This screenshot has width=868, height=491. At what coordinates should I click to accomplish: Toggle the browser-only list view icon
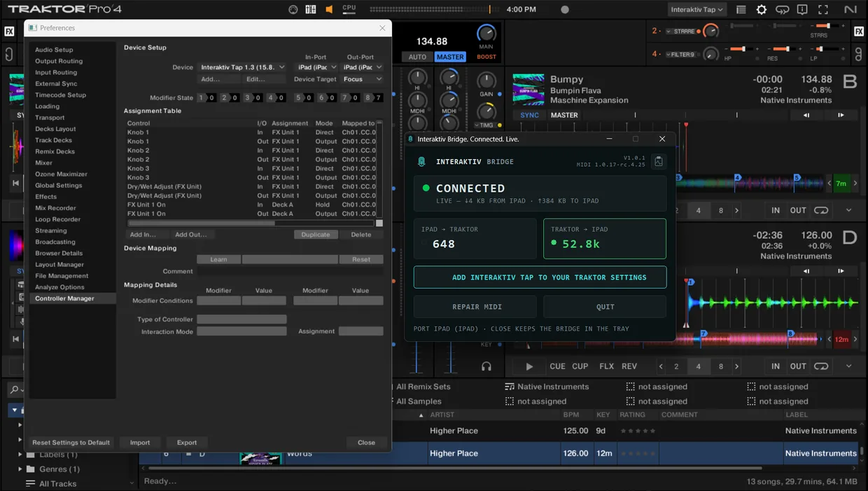[741, 10]
